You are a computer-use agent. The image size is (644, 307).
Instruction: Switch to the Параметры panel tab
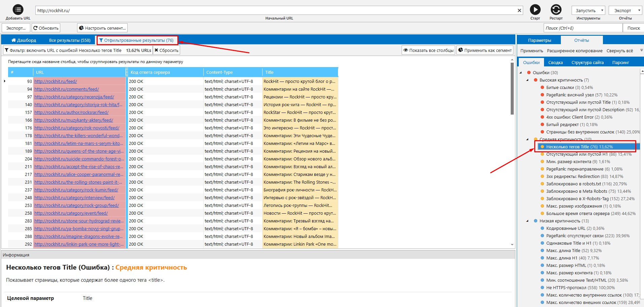[x=539, y=40]
